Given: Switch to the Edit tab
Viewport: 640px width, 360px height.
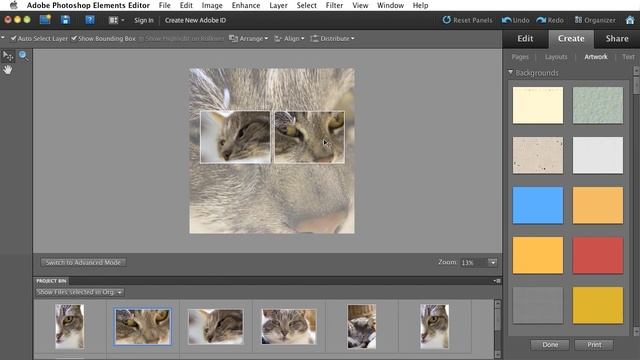Looking at the screenshot, I should pos(525,38).
